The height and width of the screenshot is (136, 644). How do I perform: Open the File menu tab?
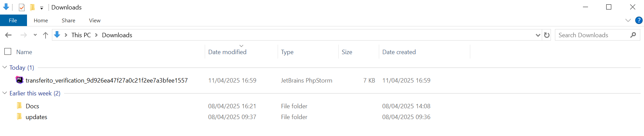pyautogui.click(x=13, y=20)
